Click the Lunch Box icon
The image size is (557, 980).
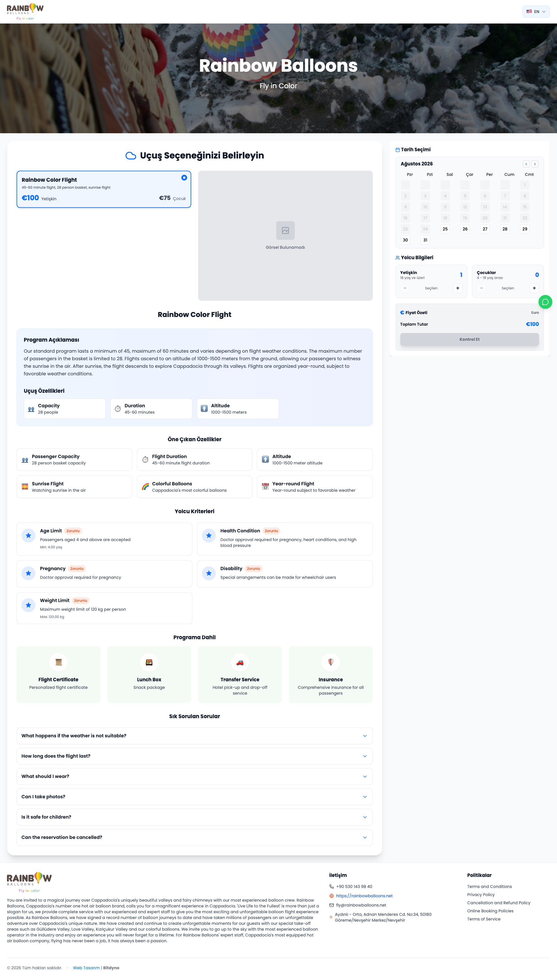click(149, 662)
